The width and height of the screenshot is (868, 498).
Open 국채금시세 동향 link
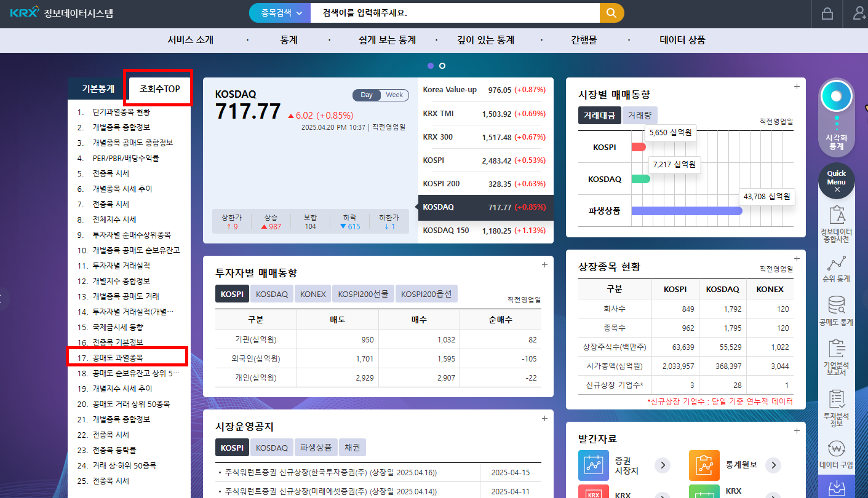(x=117, y=327)
